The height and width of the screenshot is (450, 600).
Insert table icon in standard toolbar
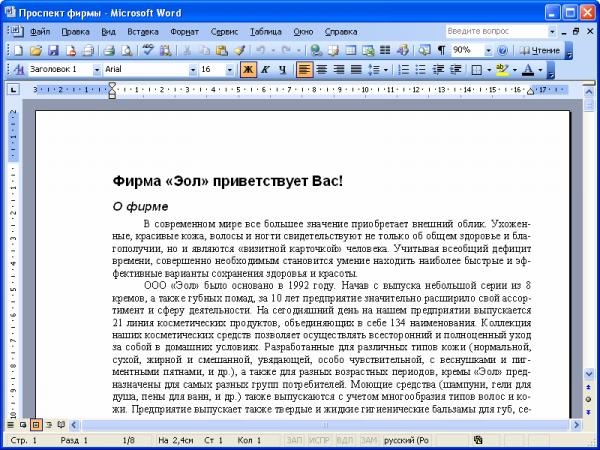(351, 50)
